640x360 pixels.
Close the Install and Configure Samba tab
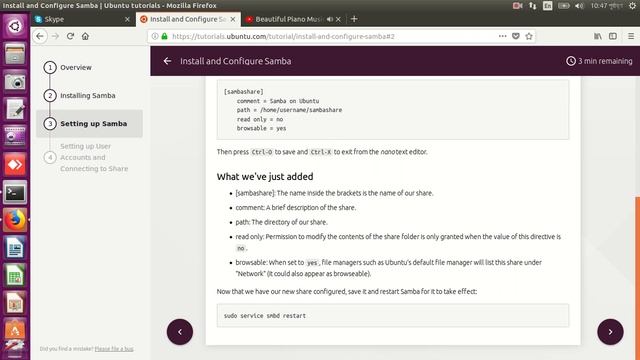233,19
